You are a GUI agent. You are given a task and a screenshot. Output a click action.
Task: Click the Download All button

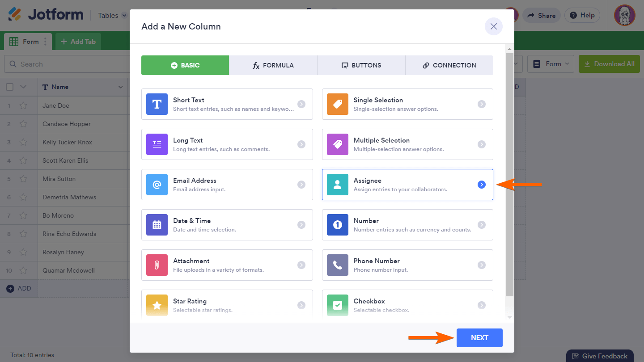coord(609,64)
